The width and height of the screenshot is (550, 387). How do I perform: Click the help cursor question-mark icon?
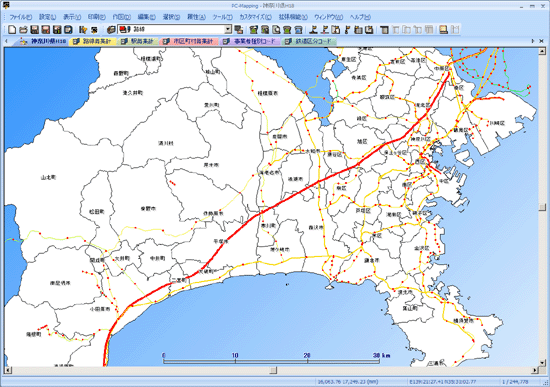click(83, 29)
